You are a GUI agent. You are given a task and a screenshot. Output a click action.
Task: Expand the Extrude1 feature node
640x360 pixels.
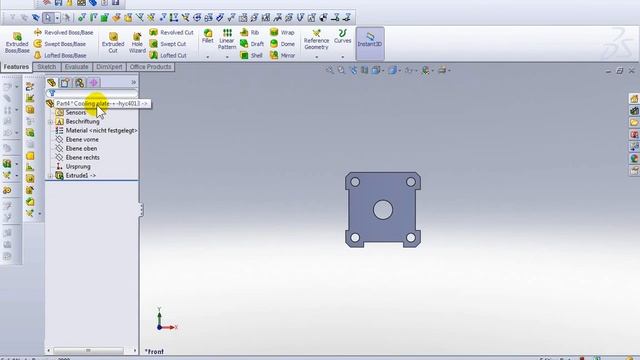[50, 176]
